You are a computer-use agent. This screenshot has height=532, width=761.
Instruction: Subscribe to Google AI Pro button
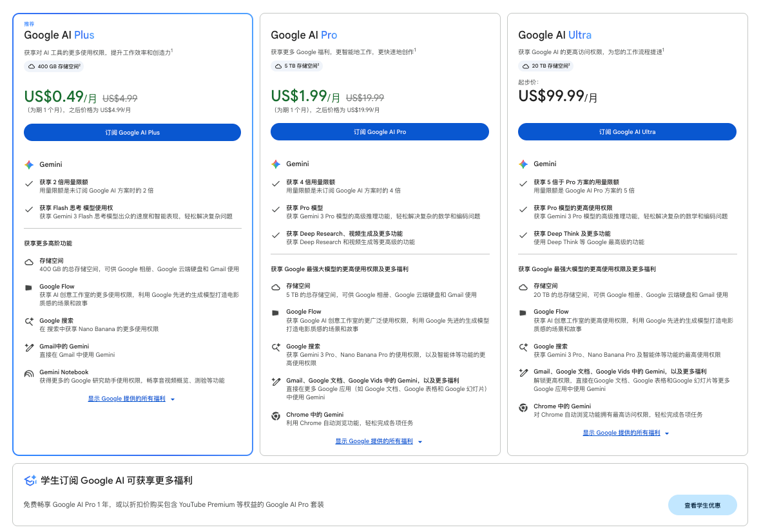point(380,132)
